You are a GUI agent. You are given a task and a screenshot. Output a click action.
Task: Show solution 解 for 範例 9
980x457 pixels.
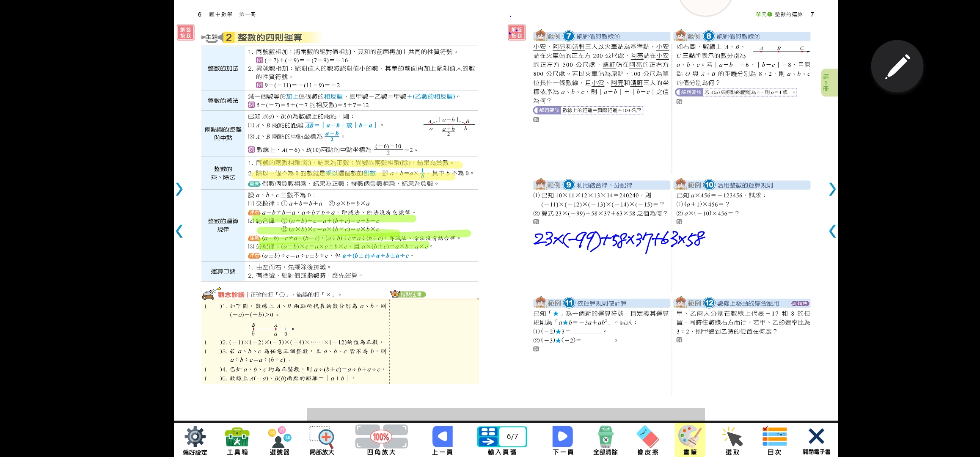536,222
